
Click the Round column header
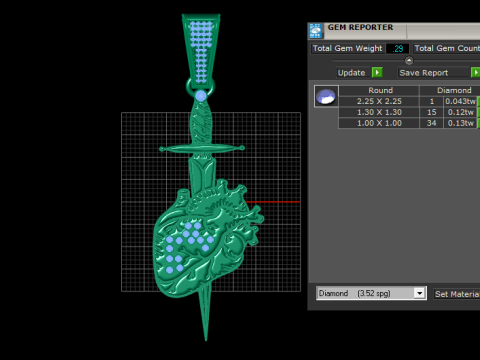(379, 90)
